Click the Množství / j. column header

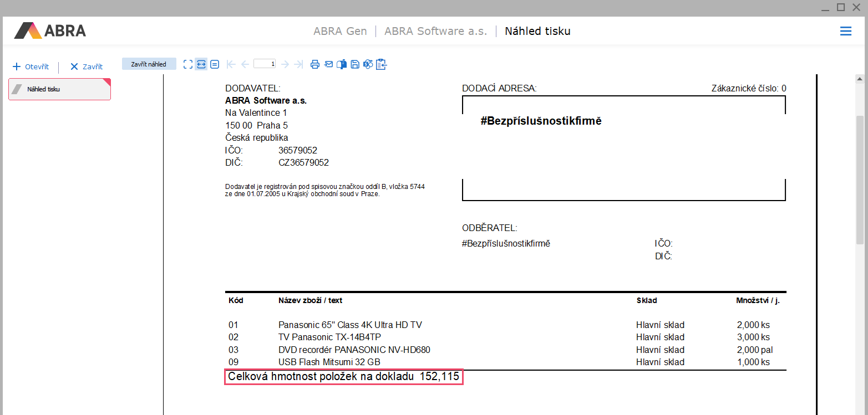click(758, 300)
